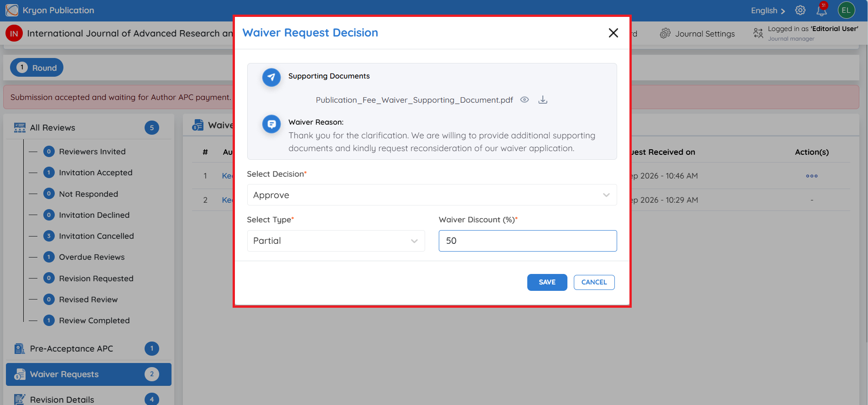Click the Waiver Discount percentage field
868x405 pixels.
(x=528, y=241)
